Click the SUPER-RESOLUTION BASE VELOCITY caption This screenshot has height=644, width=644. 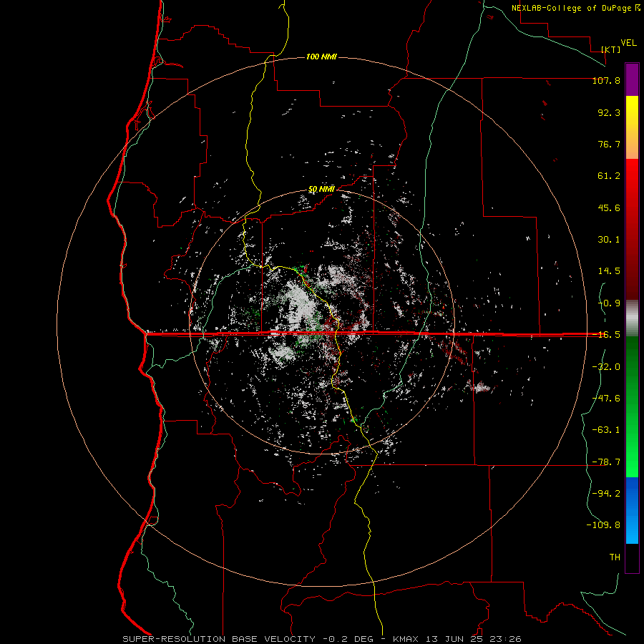[322, 639]
